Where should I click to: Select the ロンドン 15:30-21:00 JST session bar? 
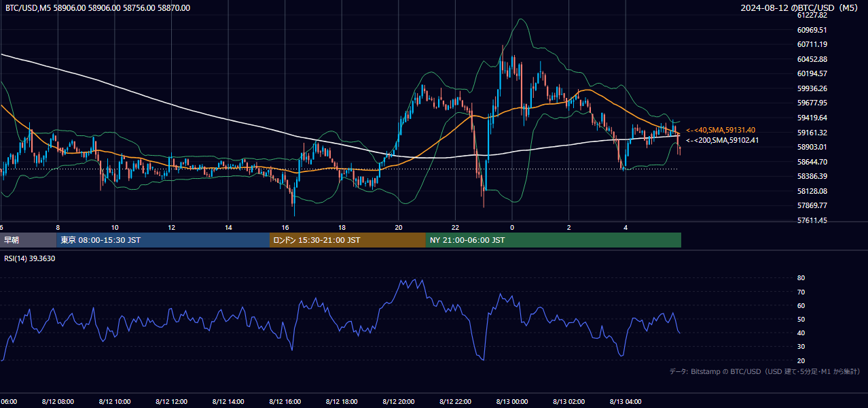click(348, 240)
